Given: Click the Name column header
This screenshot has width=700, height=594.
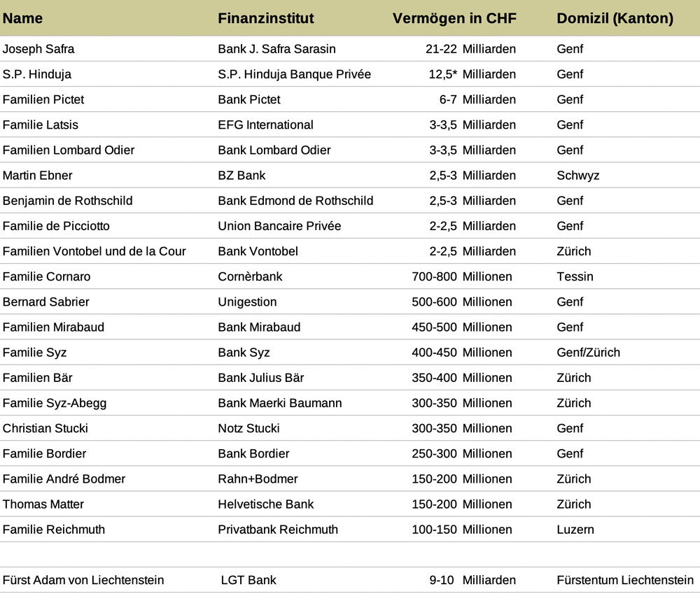Looking at the screenshot, I should pos(23,18).
